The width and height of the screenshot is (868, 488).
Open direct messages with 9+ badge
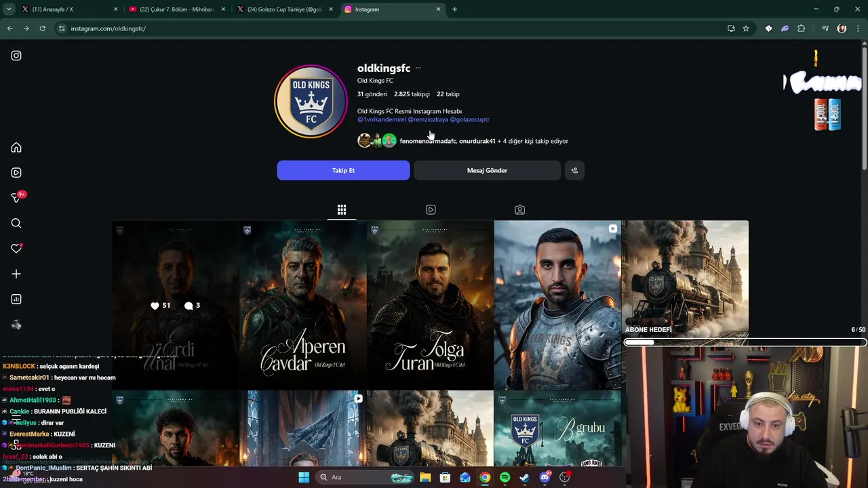point(16,197)
